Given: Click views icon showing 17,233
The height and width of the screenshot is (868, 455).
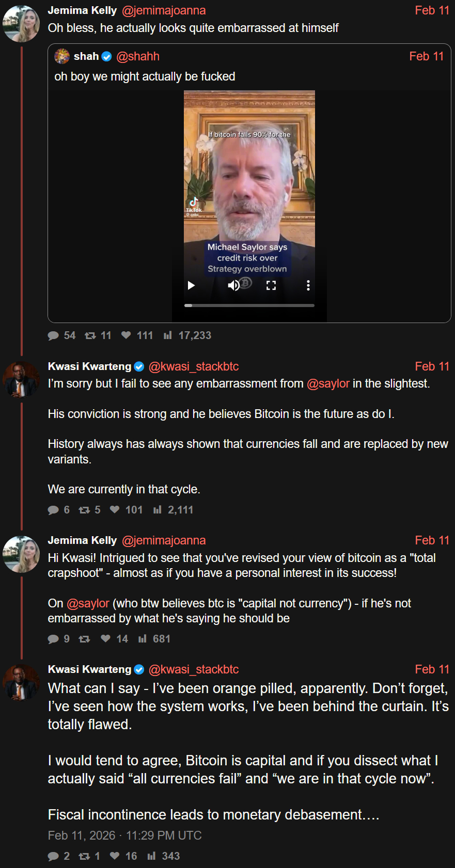Looking at the screenshot, I should 167,336.
